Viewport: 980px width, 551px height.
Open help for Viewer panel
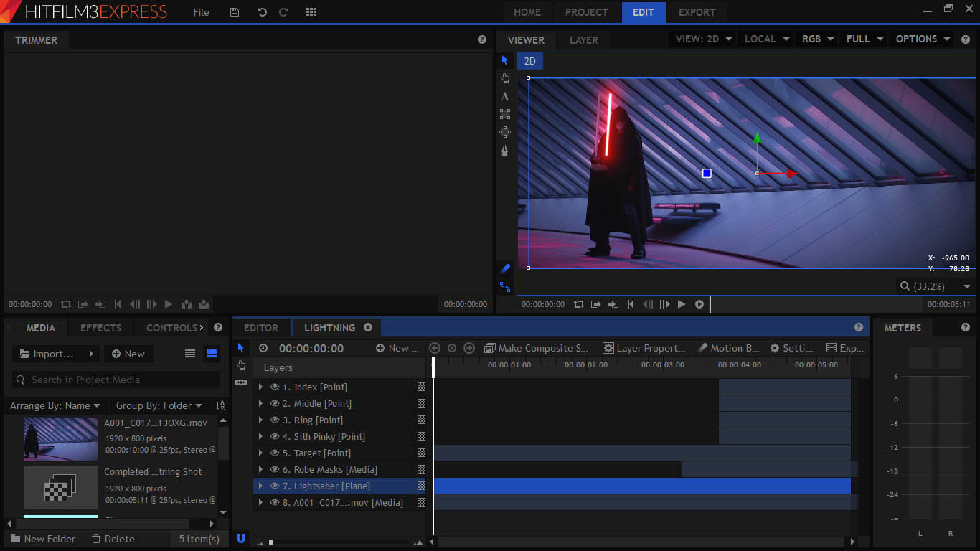[965, 39]
